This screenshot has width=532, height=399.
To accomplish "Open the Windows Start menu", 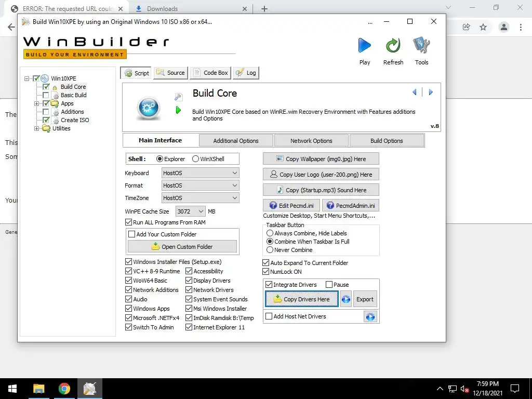I will pyautogui.click(x=12, y=389).
